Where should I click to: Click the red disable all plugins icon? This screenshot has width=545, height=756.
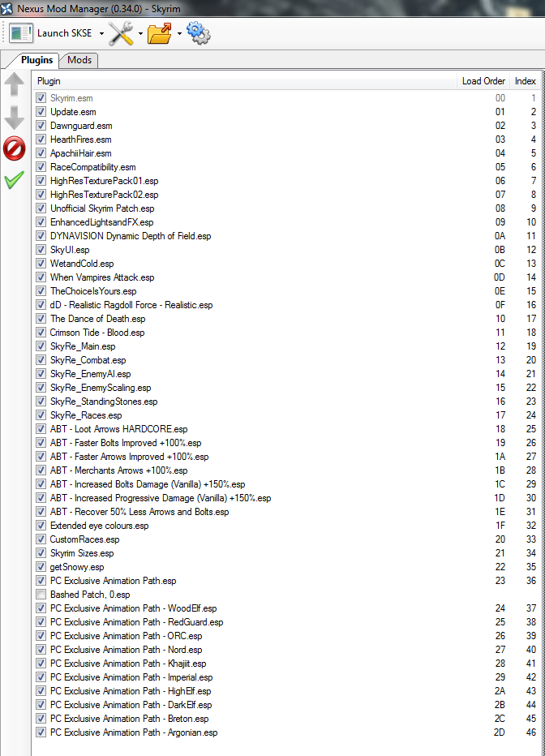pos(15,148)
